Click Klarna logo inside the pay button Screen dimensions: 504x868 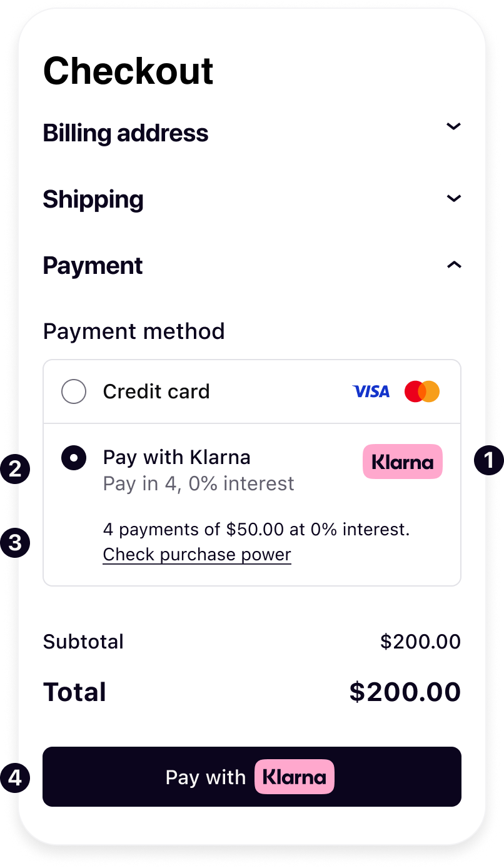(295, 777)
